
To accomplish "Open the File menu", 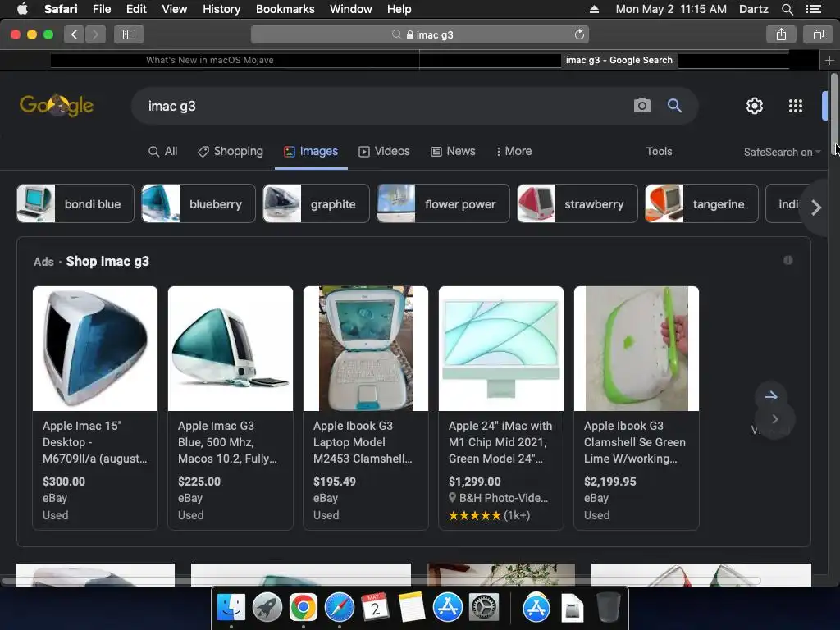I will [x=101, y=9].
